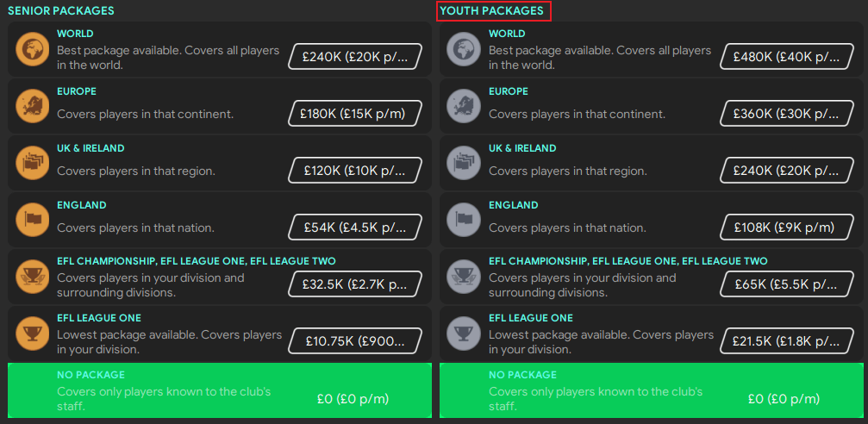Screen dimensions: 868x424
Task: Click the grey trophies icon for Youth EFL divisions
Action: [465, 277]
